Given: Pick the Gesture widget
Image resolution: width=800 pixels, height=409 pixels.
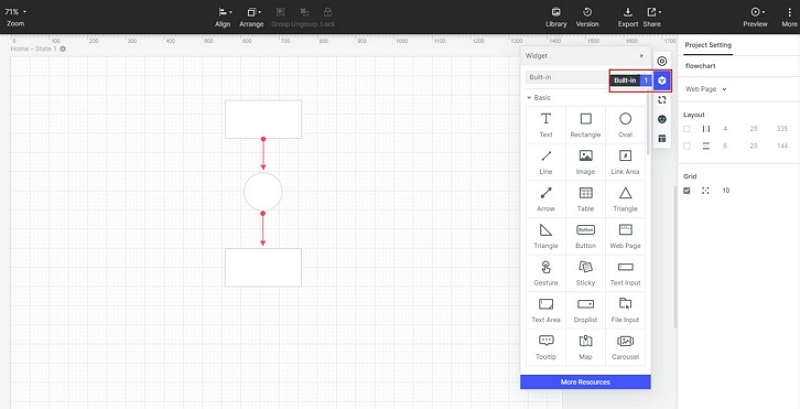Looking at the screenshot, I should [545, 273].
